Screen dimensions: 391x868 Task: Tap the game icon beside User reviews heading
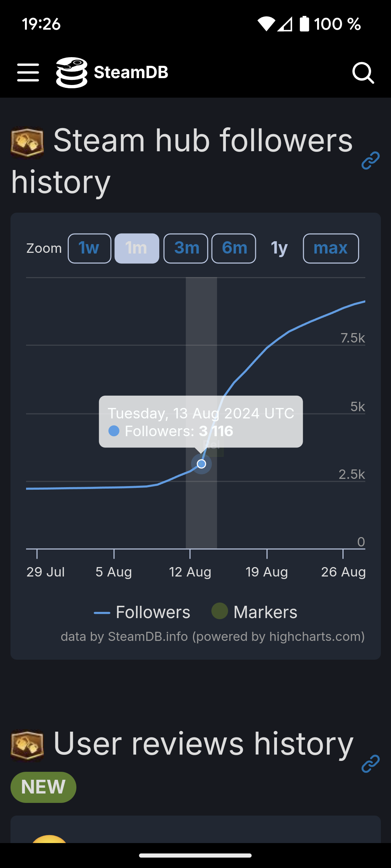click(x=27, y=746)
